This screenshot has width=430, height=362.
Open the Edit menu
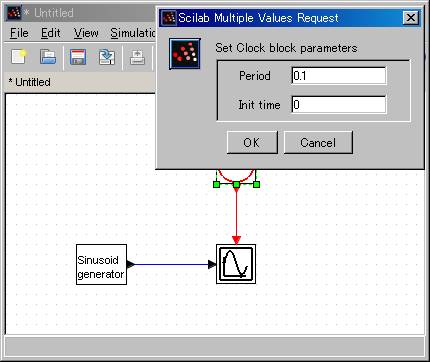[x=51, y=33]
